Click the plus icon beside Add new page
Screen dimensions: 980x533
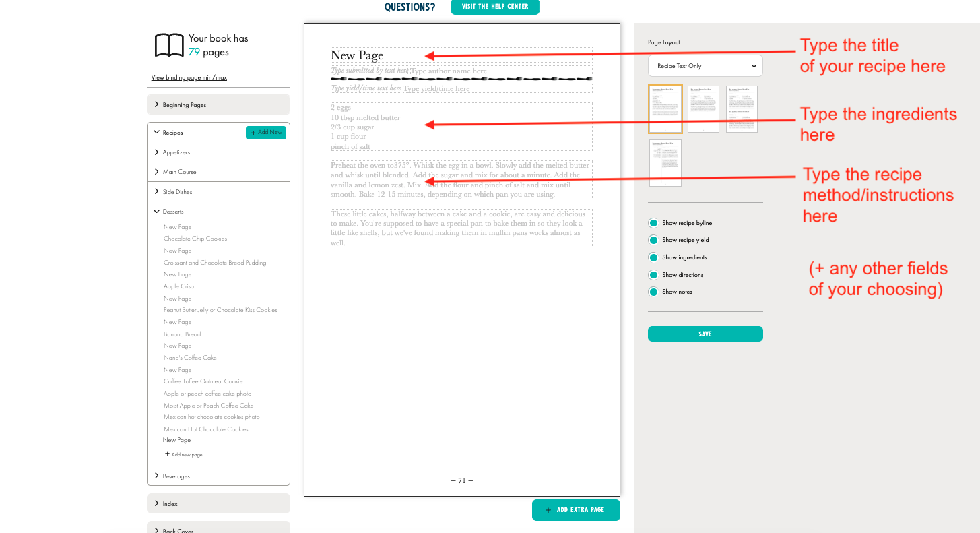[x=167, y=454]
